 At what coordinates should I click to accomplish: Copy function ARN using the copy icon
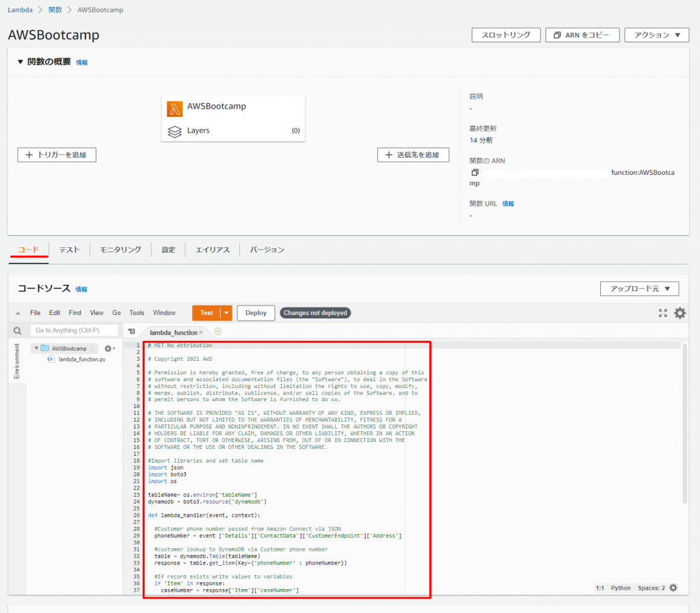(475, 173)
